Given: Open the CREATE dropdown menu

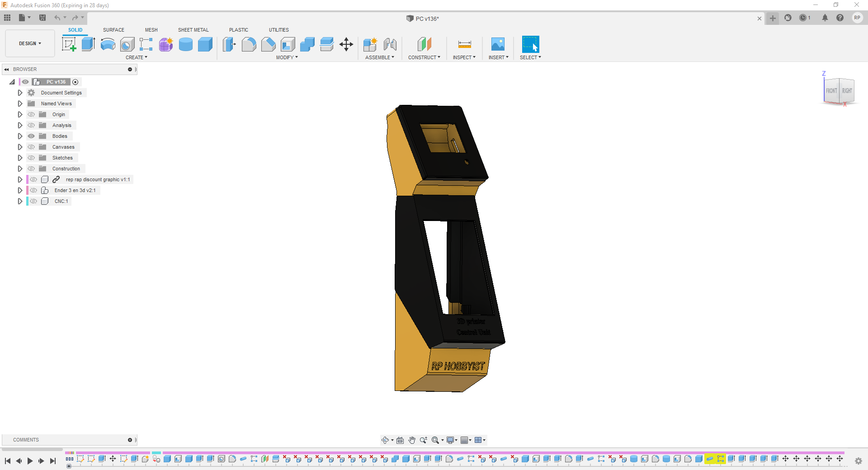Looking at the screenshot, I should click(x=137, y=57).
